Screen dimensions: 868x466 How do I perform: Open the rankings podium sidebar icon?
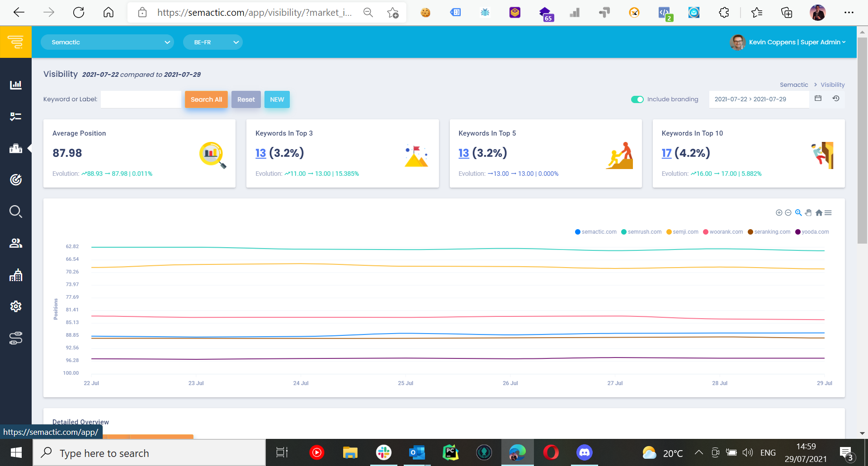[16, 148]
